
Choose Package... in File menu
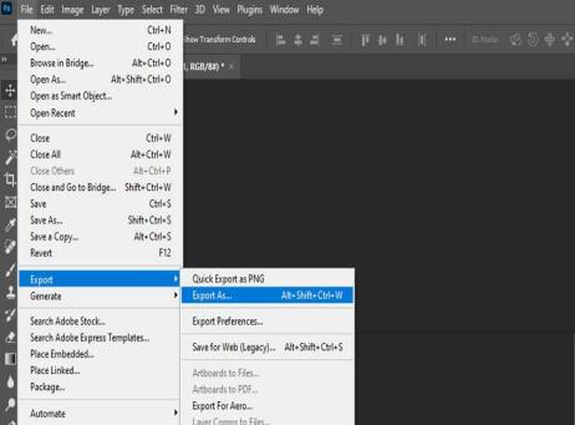click(100, 387)
